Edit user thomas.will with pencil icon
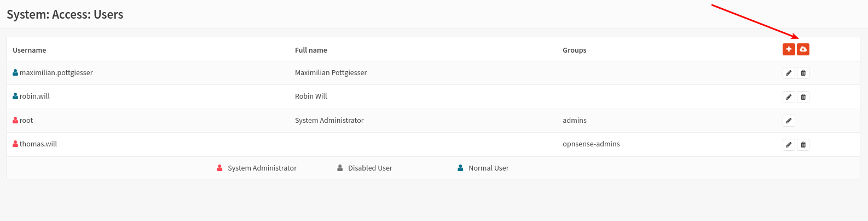The height and width of the screenshot is (221, 868). click(x=789, y=145)
